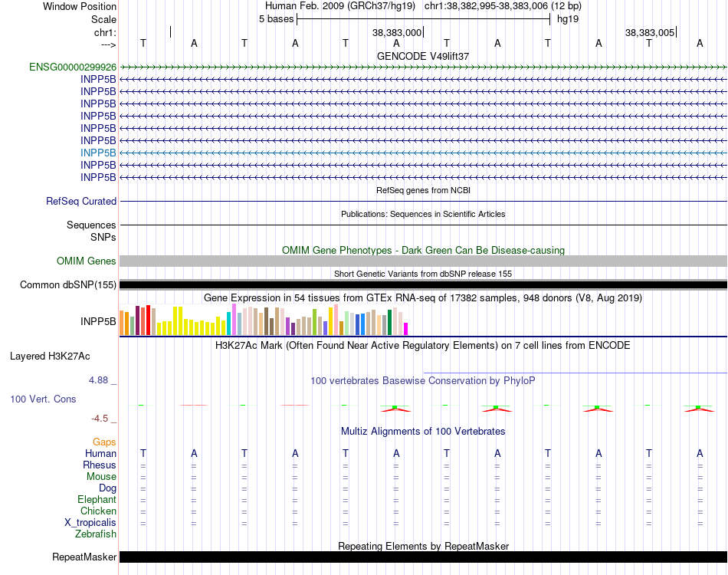Image resolution: width=728 pixels, height=575 pixels.
Task: Click the Layered H3K27Ac label
Action: 50,356
